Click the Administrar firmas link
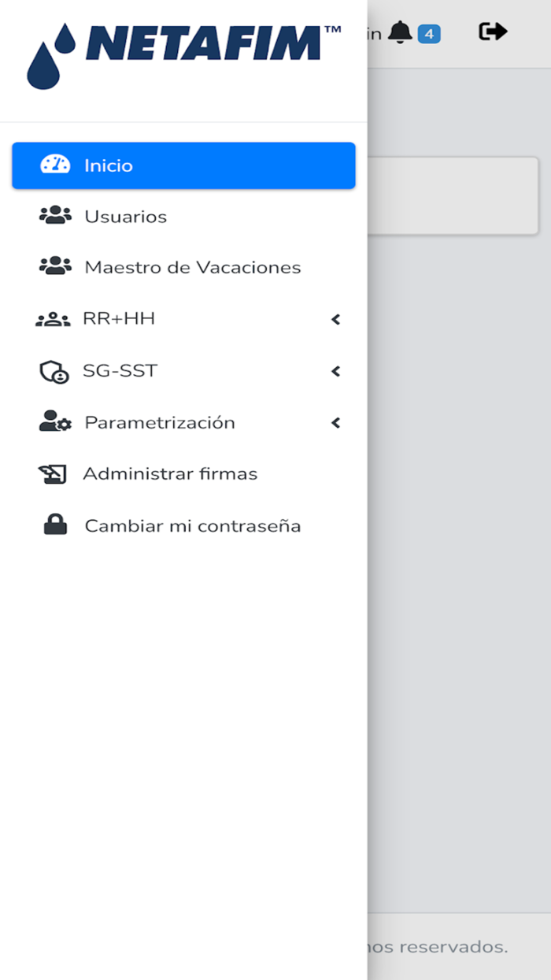 coord(171,473)
